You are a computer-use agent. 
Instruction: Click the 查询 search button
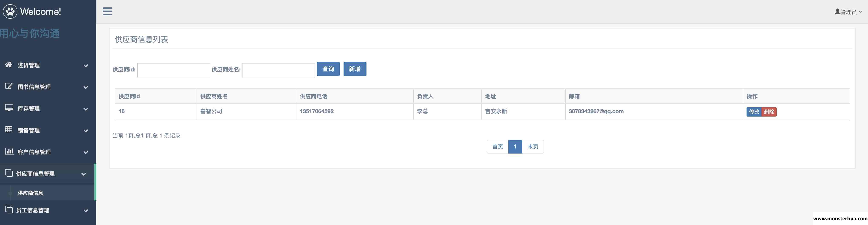tap(328, 69)
